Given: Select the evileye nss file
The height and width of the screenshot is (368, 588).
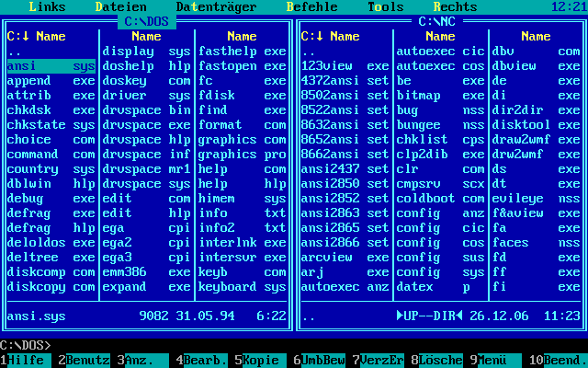Looking at the screenshot, I should (537, 199).
